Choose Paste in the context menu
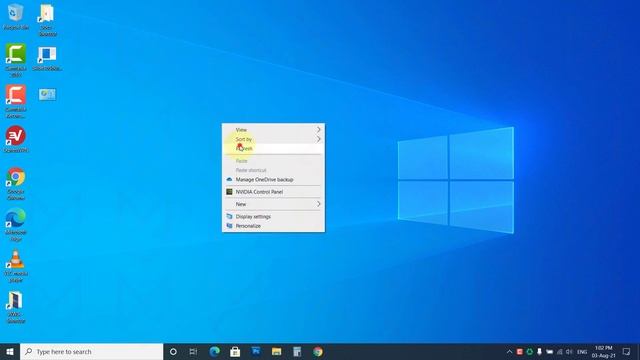Screen dimensions: 640x360 [x=273, y=161]
